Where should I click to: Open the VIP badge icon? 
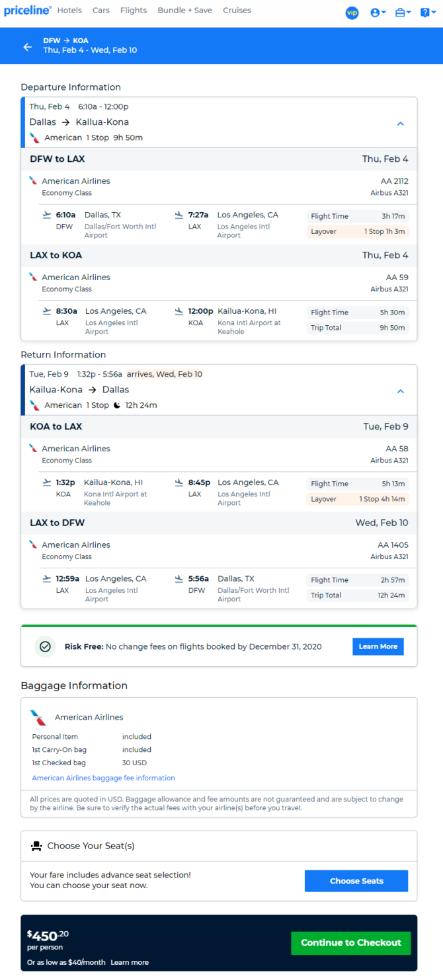click(352, 13)
